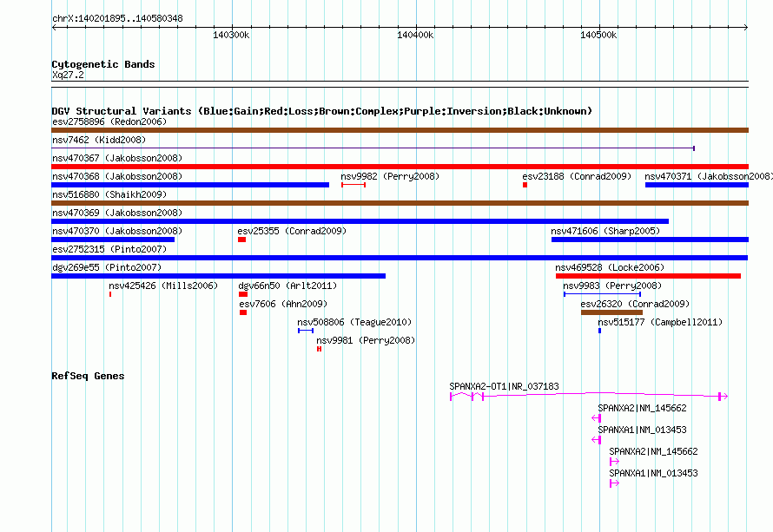
Task: Click the blue bar under esv2752315
Action: click(x=400, y=258)
